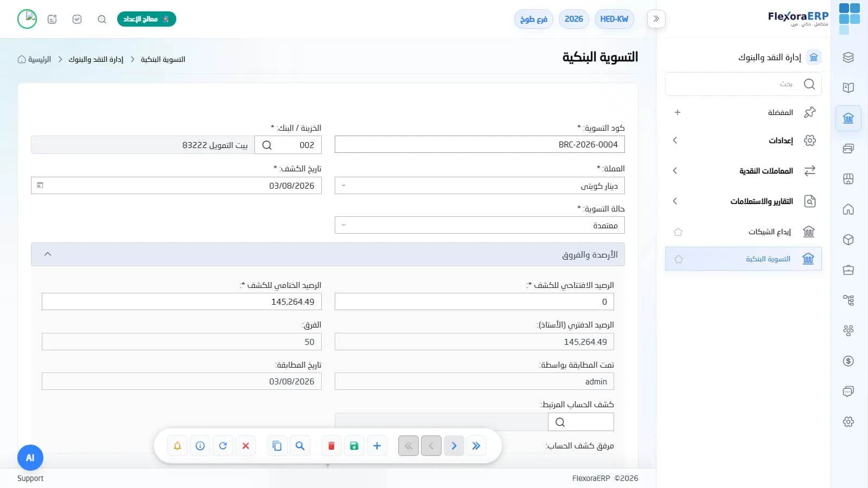Collapse the sidebar with double chevron button

(656, 19)
